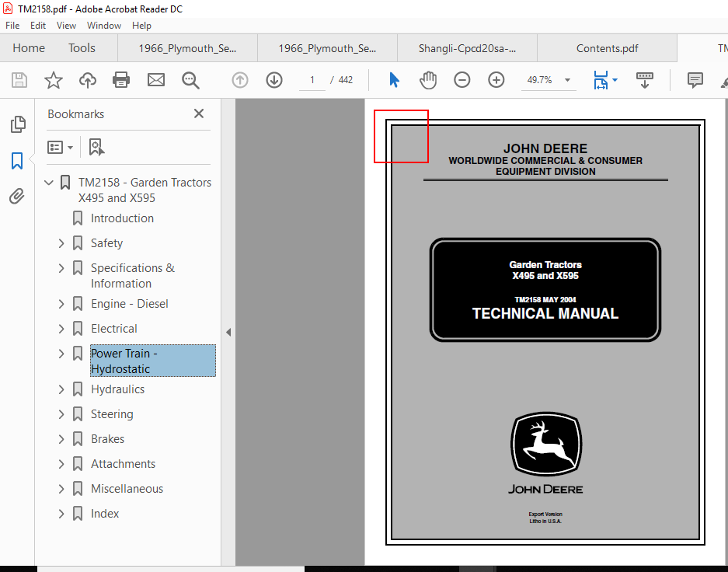Select the Index bookmark label
Image resolution: width=728 pixels, height=572 pixels.
tap(105, 514)
